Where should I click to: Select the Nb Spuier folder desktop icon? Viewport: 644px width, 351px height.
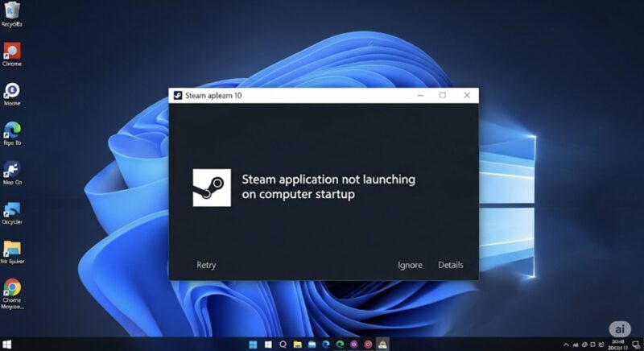click(x=12, y=252)
